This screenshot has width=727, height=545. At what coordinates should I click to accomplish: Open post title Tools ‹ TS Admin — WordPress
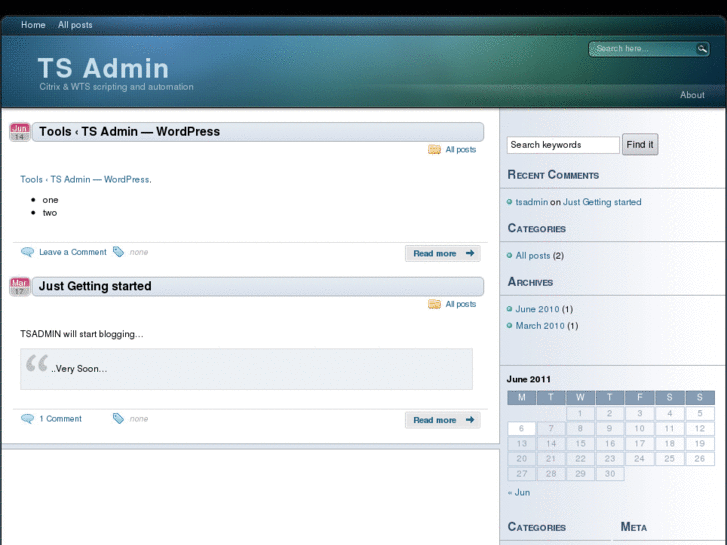click(x=129, y=132)
